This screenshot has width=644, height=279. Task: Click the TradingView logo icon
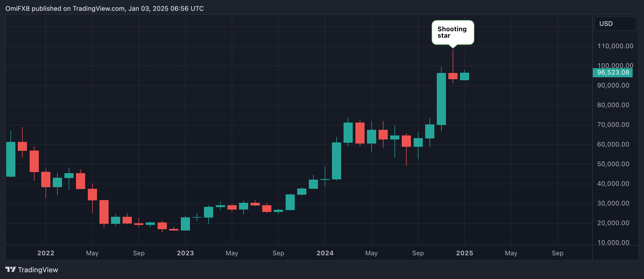pos(11,269)
